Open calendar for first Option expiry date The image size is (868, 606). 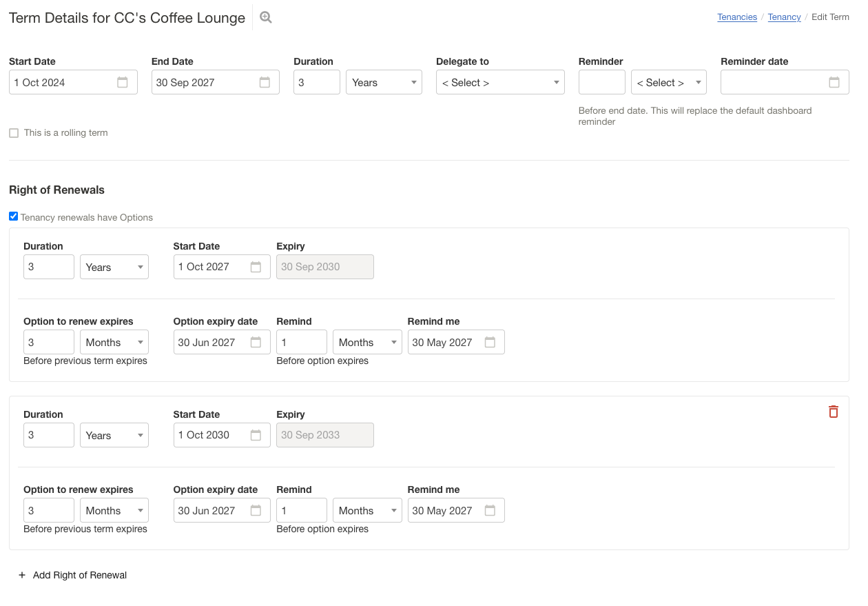[256, 343]
